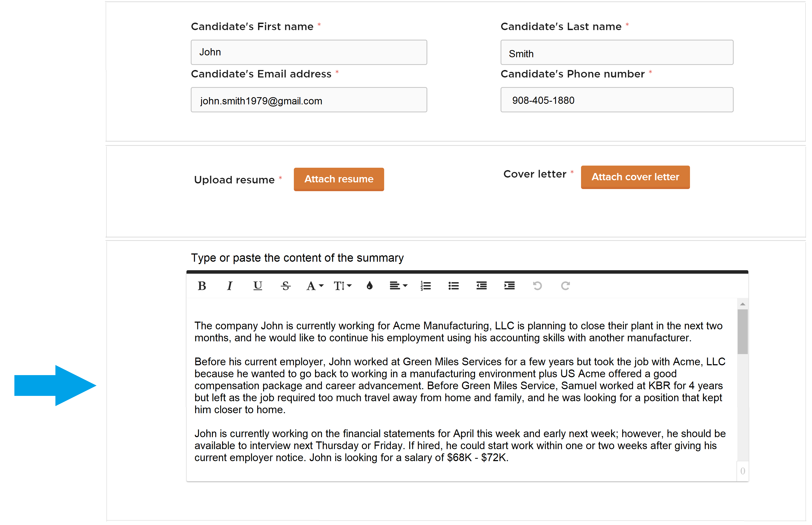Apply italic formatting to summary text
The image size is (812, 525).
click(230, 286)
